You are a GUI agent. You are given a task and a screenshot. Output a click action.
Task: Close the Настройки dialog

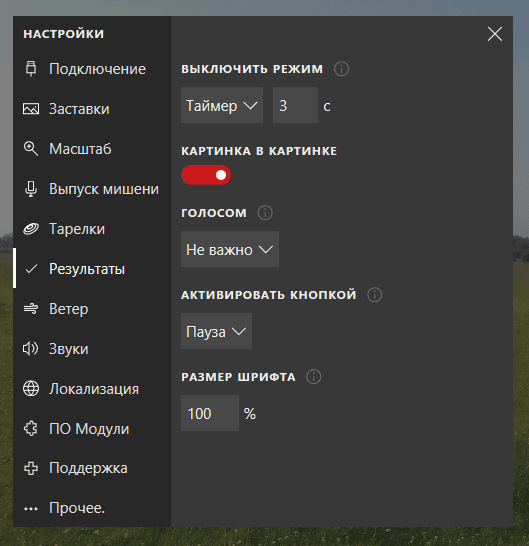pos(495,34)
